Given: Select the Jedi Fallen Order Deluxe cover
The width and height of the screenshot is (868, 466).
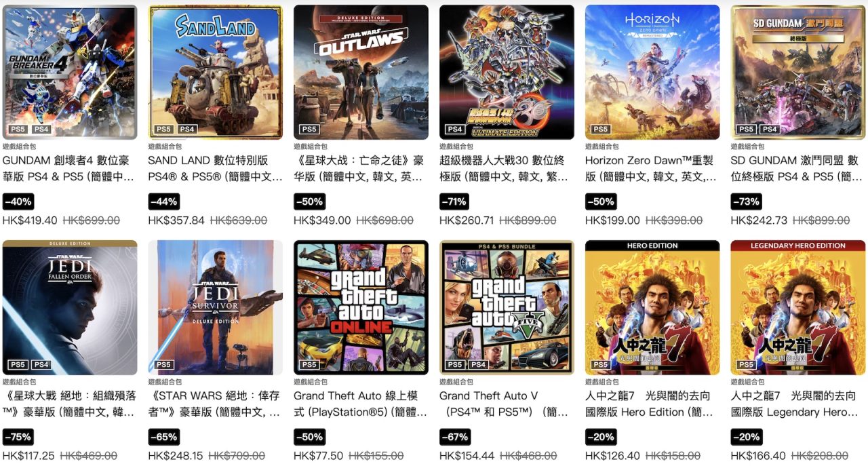Looking at the screenshot, I should click(x=70, y=307).
